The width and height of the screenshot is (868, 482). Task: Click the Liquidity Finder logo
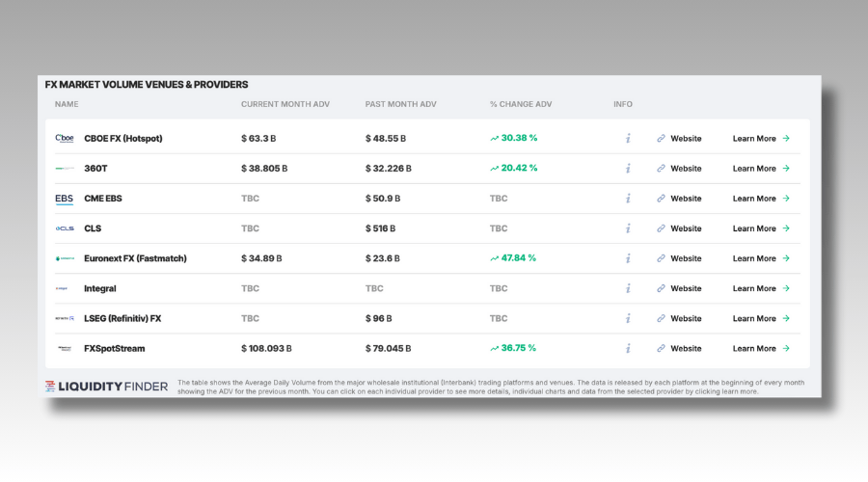[106, 387]
